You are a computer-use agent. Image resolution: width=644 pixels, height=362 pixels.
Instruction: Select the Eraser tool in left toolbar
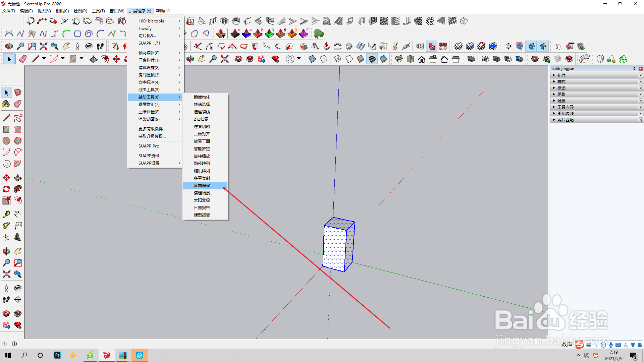[18, 104]
